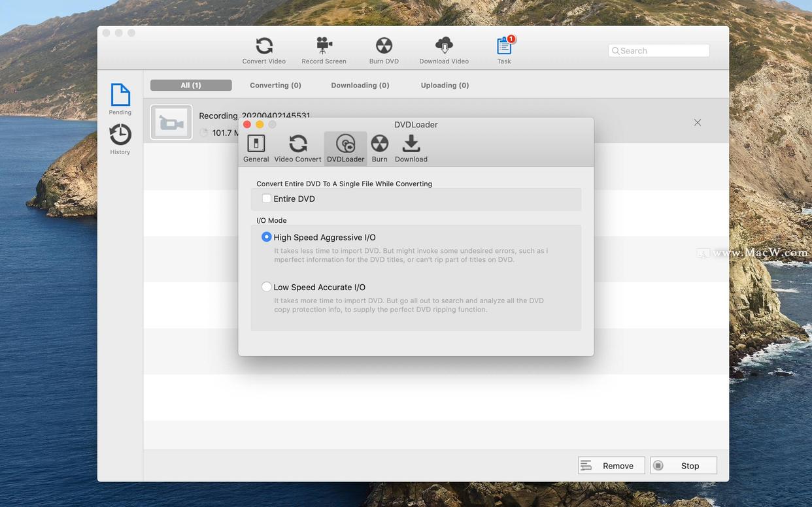Switch to General preferences pane
The height and width of the screenshot is (507, 812).
(256, 148)
